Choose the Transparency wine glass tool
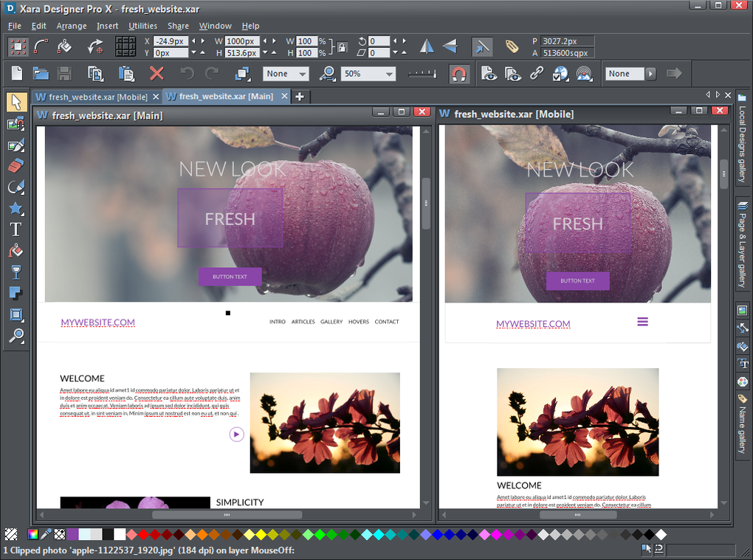 (16, 272)
